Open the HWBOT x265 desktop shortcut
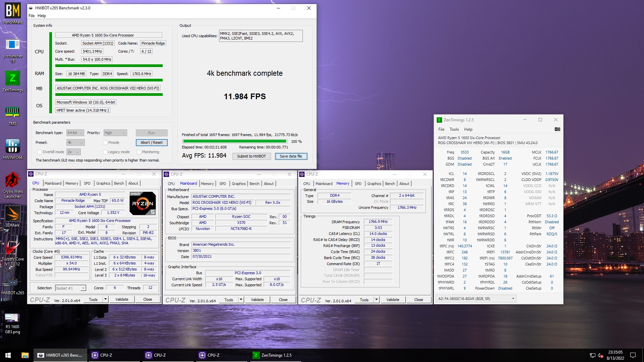The height and width of the screenshot is (362, 644). 13,285
